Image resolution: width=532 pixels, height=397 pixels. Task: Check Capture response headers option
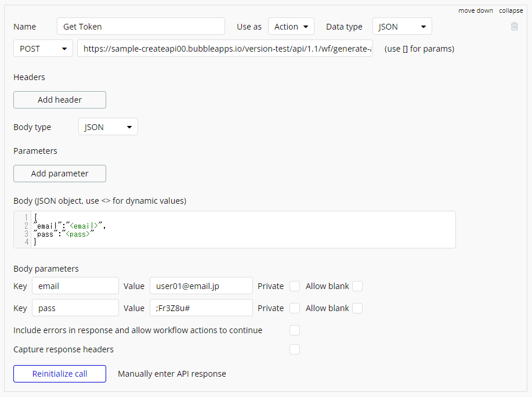(295, 349)
